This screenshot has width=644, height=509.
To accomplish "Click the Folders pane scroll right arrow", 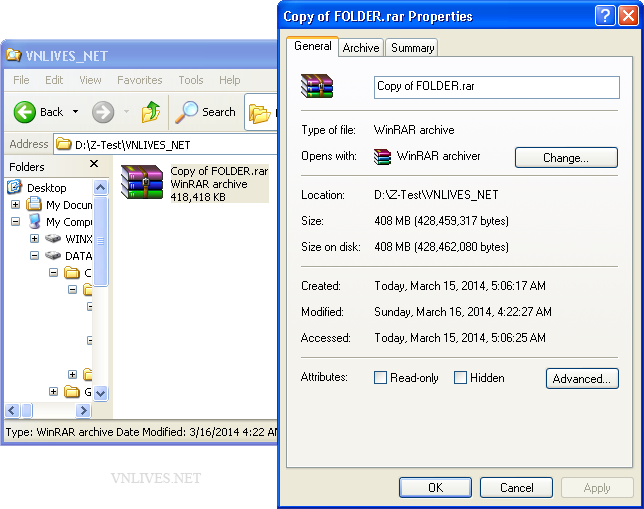I will (x=83, y=410).
